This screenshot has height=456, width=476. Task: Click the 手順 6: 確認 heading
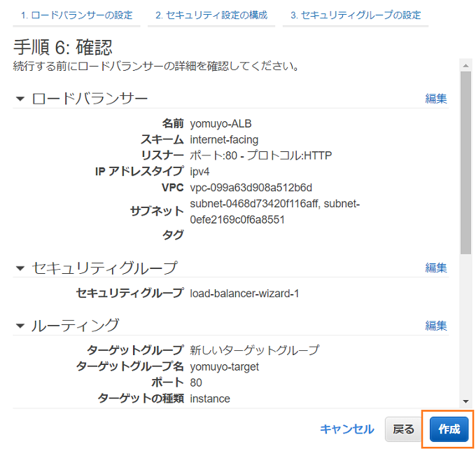(63, 48)
